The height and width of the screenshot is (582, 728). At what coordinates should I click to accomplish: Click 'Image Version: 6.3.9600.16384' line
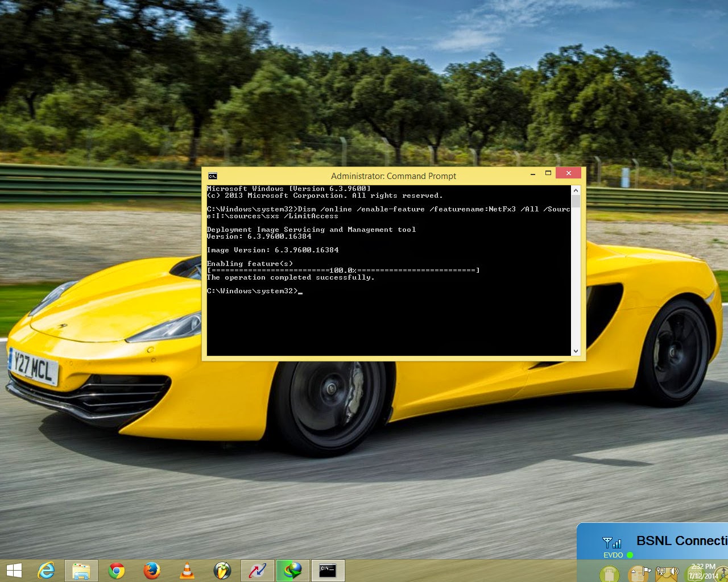273,250
